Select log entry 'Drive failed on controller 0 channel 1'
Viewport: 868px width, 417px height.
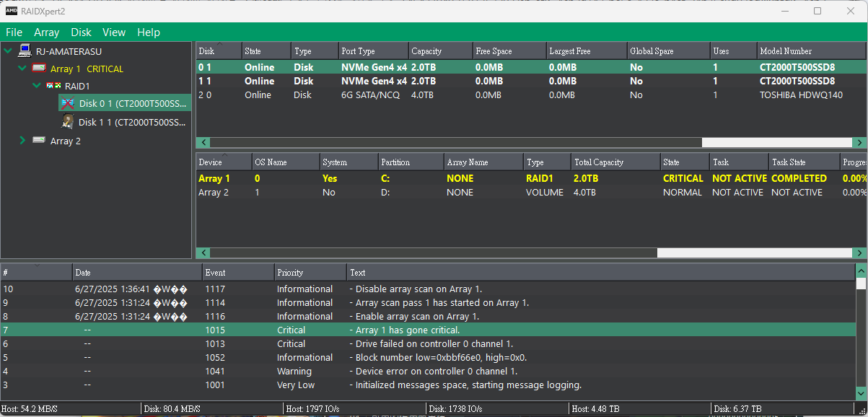(x=428, y=344)
